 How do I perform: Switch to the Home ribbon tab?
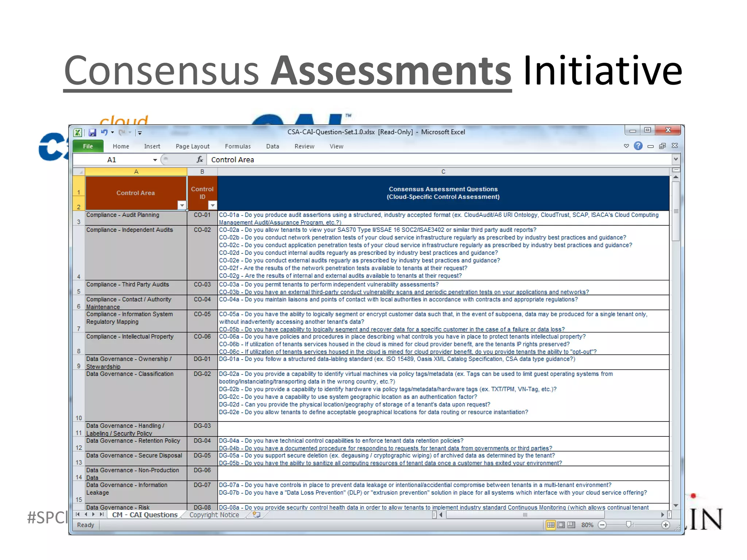(x=121, y=146)
